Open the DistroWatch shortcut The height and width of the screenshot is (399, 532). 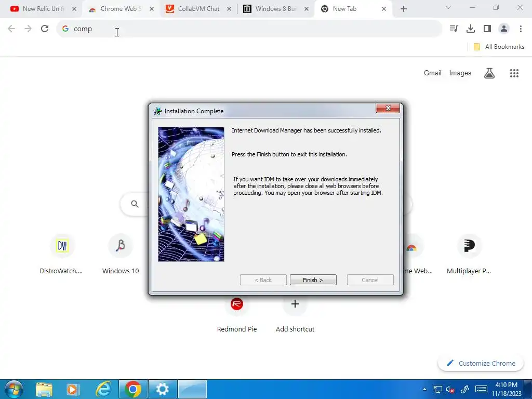click(x=61, y=254)
